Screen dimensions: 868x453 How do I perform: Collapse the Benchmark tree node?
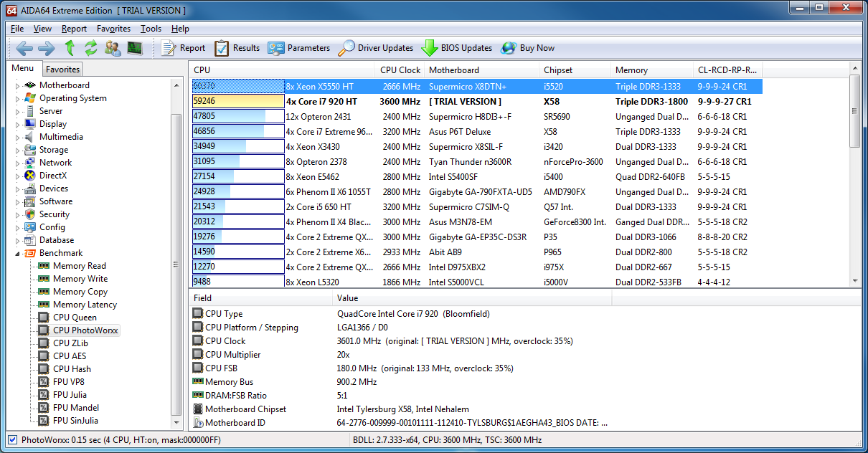click(18, 253)
